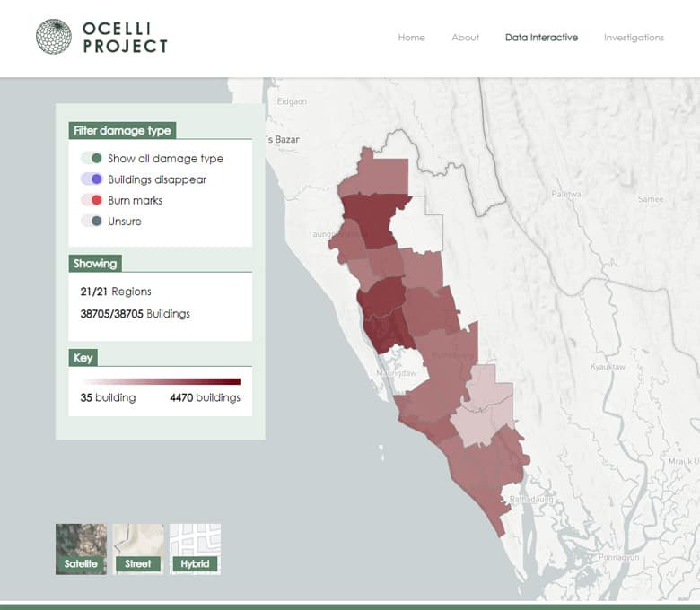Go to the About page
The width and height of the screenshot is (700, 610).
click(465, 38)
